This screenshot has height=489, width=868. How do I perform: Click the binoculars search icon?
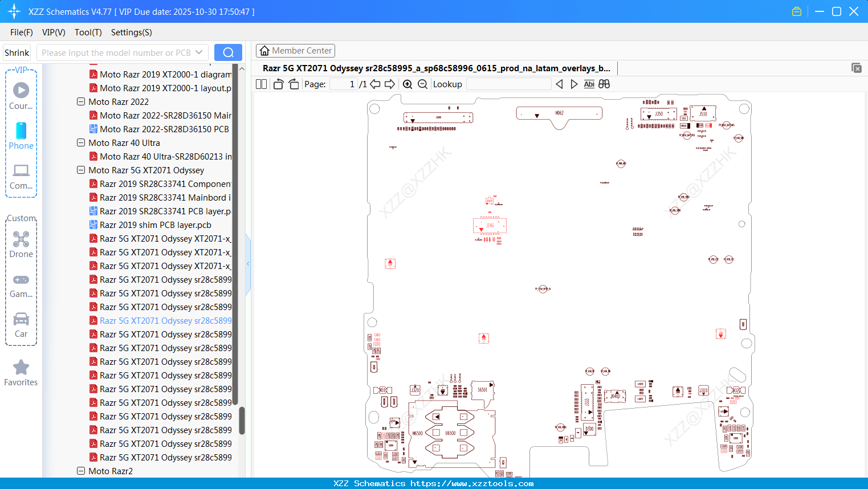pos(604,84)
